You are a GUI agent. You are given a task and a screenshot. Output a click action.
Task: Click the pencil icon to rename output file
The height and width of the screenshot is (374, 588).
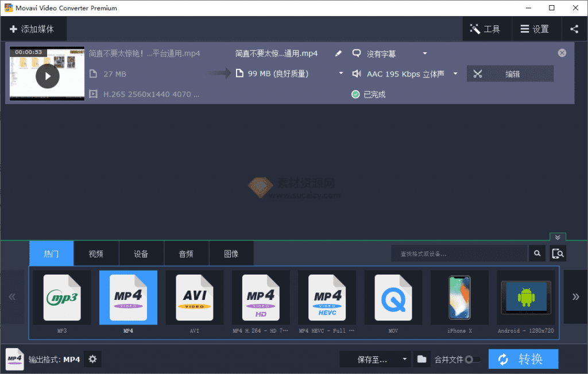coord(338,53)
